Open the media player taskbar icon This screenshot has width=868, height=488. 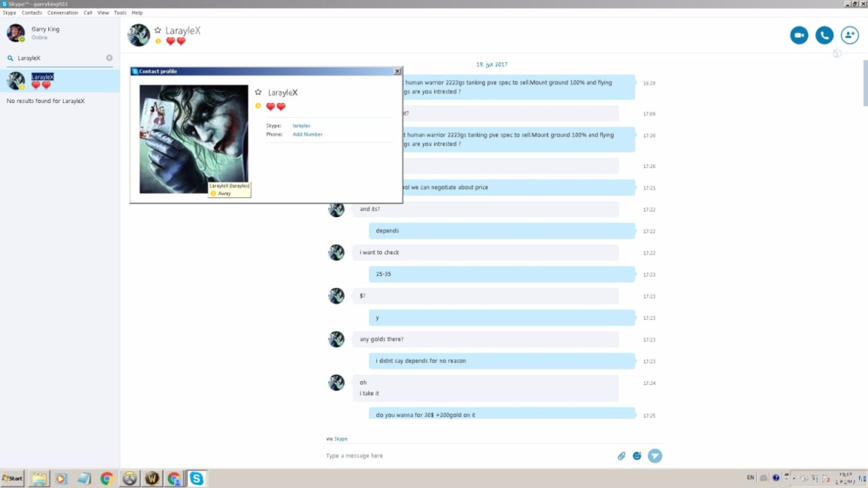coord(61,479)
